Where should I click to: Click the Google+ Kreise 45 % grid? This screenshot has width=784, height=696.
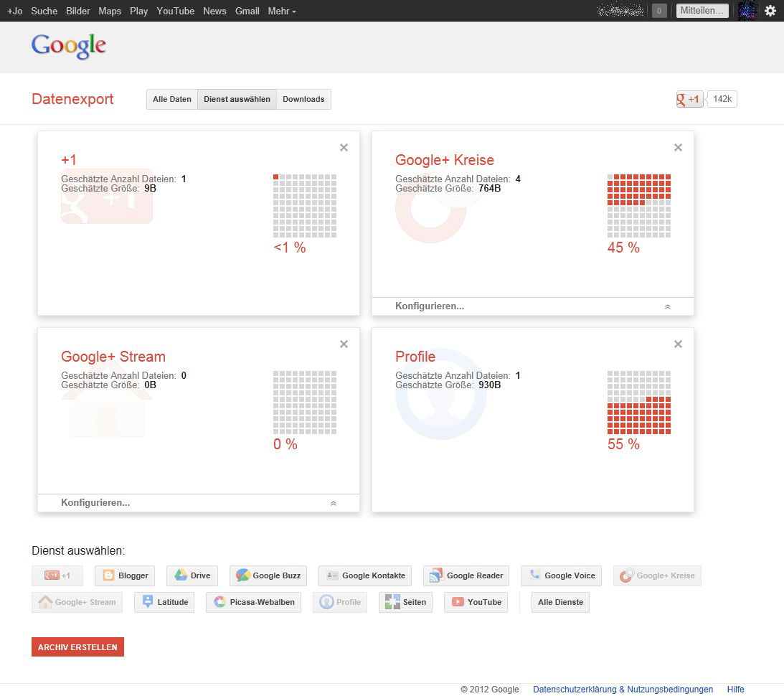(639, 205)
